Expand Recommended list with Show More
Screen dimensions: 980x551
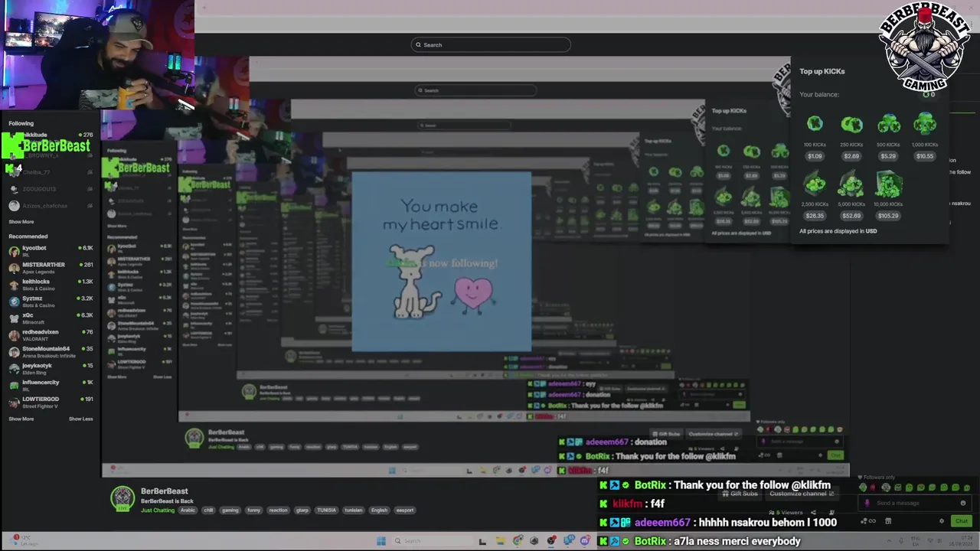21,419
